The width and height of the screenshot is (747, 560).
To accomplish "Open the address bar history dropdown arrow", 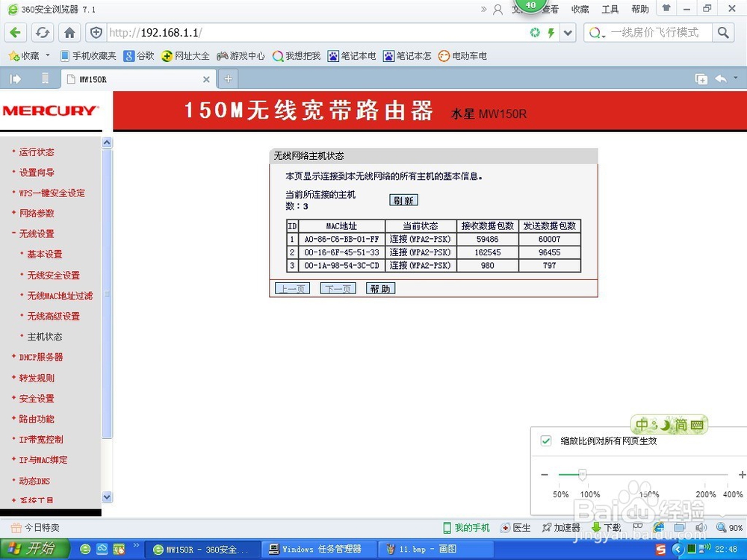I will pos(568,33).
